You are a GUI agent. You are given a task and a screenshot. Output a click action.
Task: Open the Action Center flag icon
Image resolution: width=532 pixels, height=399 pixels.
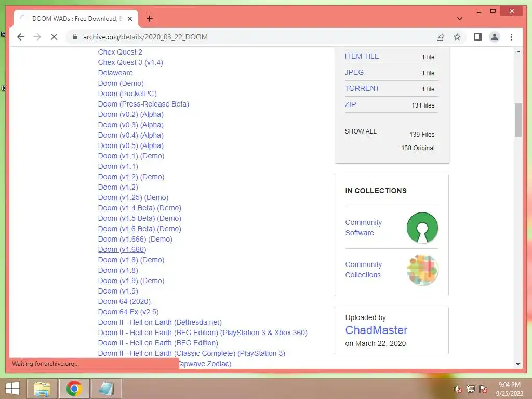[x=484, y=389]
